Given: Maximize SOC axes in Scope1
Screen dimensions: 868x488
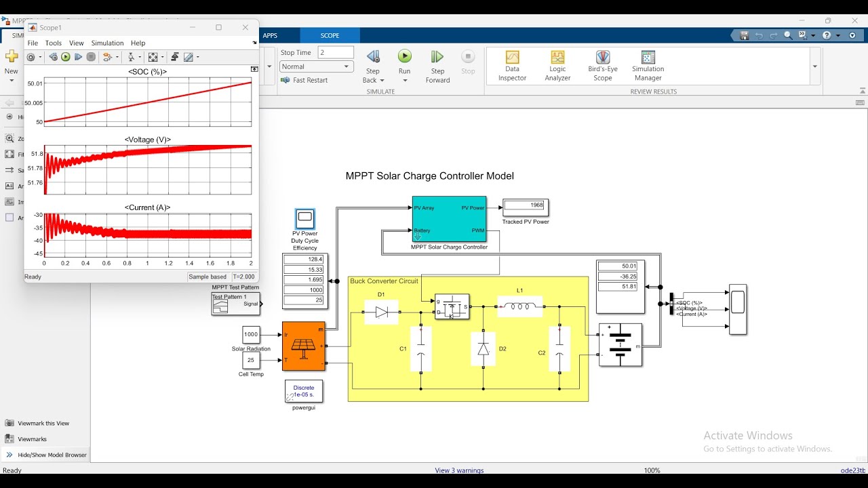Looking at the screenshot, I should 254,69.
